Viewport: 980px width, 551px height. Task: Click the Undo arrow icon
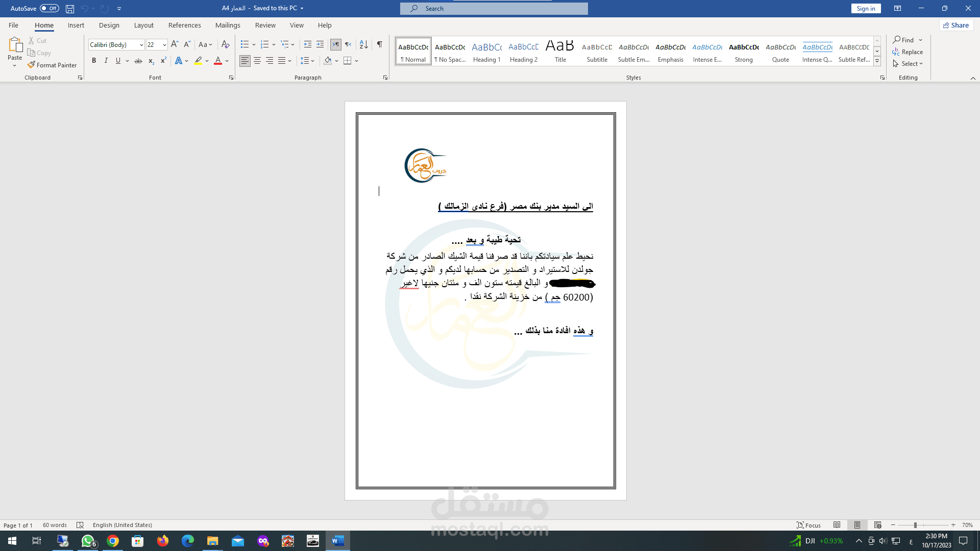85,9
